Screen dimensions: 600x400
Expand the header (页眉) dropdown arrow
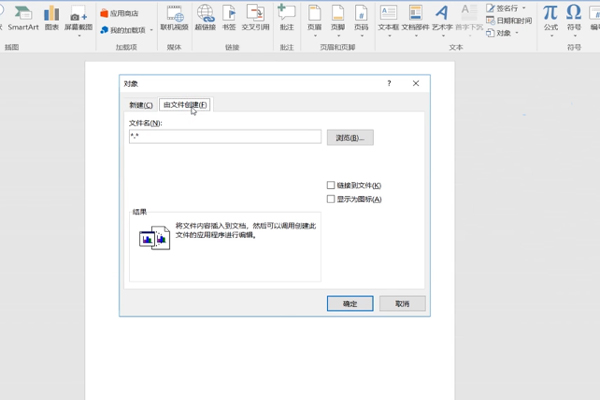tap(315, 36)
